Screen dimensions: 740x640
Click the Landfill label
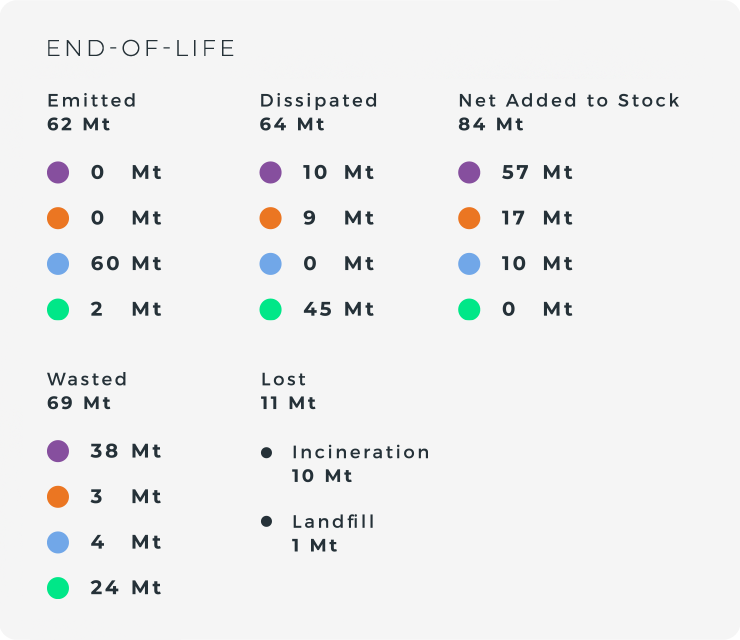[334, 521]
